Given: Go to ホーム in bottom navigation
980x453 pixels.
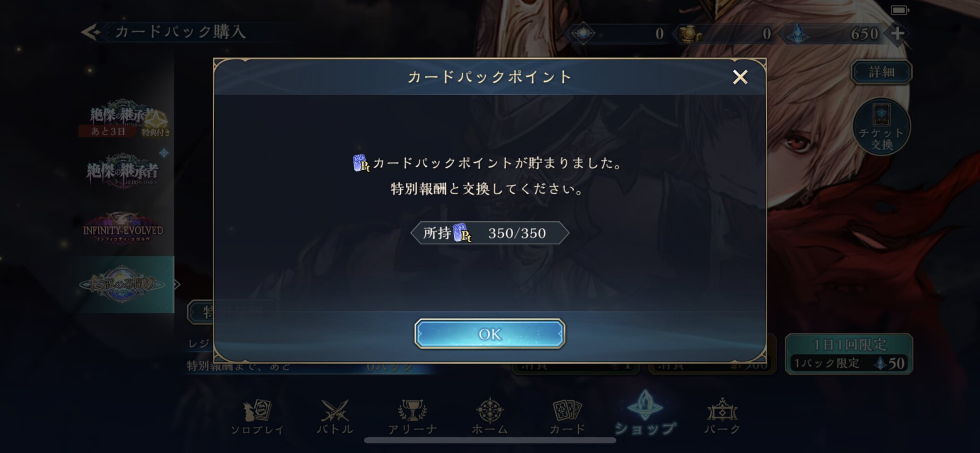Looking at the screenshot, I should [490, 417].
